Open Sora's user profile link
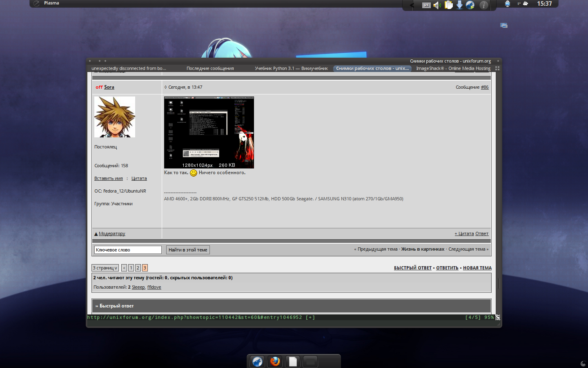The width and height of the screenshot is (588, 368). click(109, 87)
